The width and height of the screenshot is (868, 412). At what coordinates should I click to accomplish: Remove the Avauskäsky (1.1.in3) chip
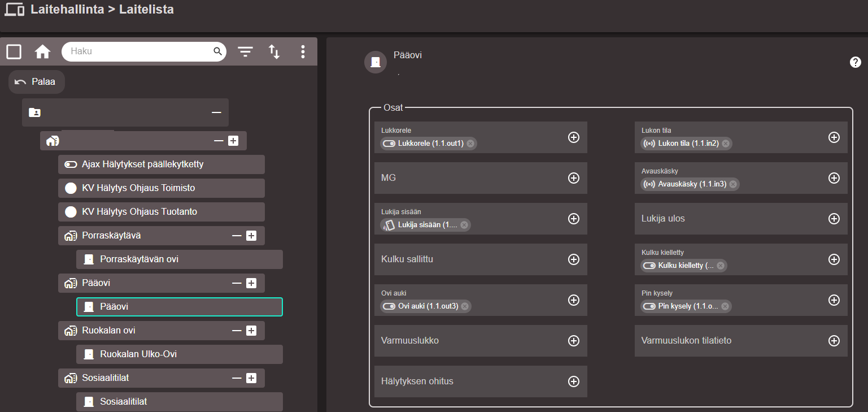tap(732, 184)
